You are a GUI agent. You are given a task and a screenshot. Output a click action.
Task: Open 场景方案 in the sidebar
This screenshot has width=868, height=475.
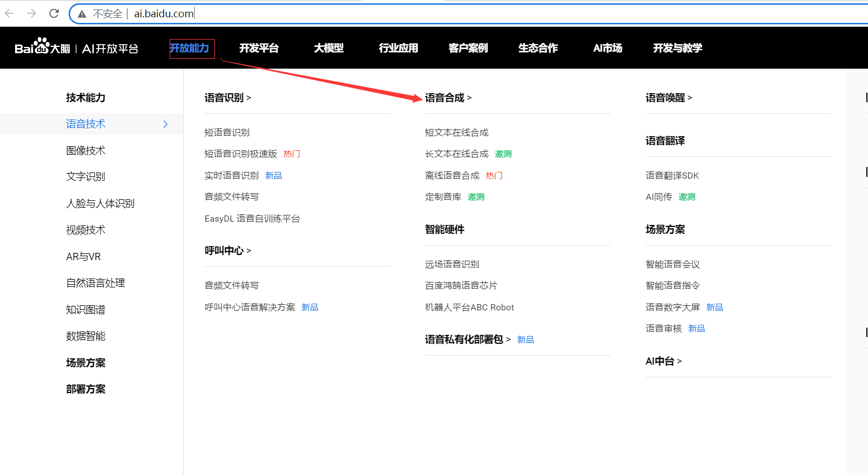click(x=85, y=363)
